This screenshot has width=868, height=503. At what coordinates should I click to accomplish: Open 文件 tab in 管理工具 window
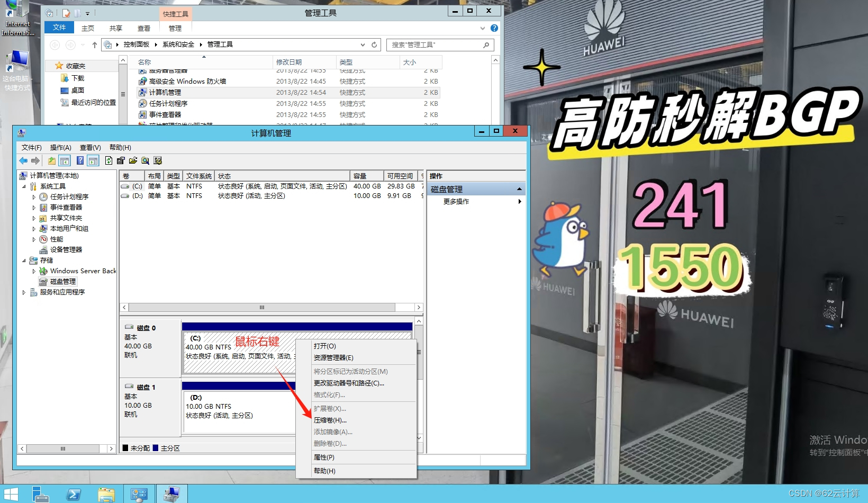(x=59, y=28)
